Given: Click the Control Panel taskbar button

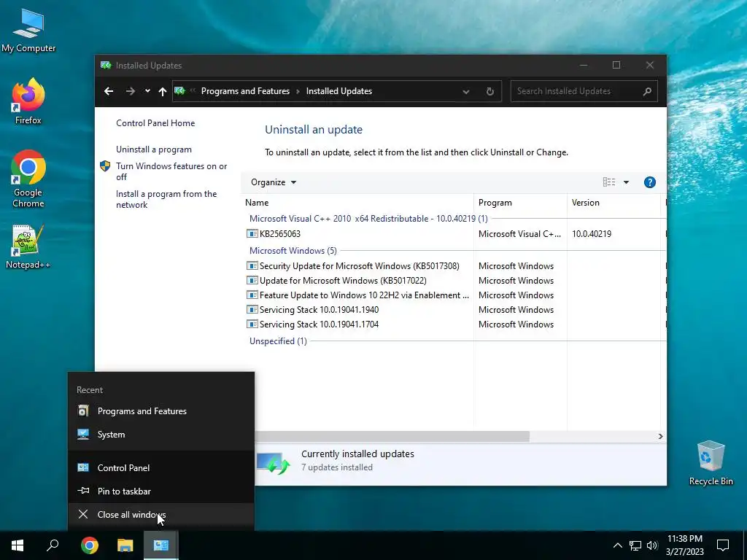Looking at the screenshot, I should (x=161, y=545).
